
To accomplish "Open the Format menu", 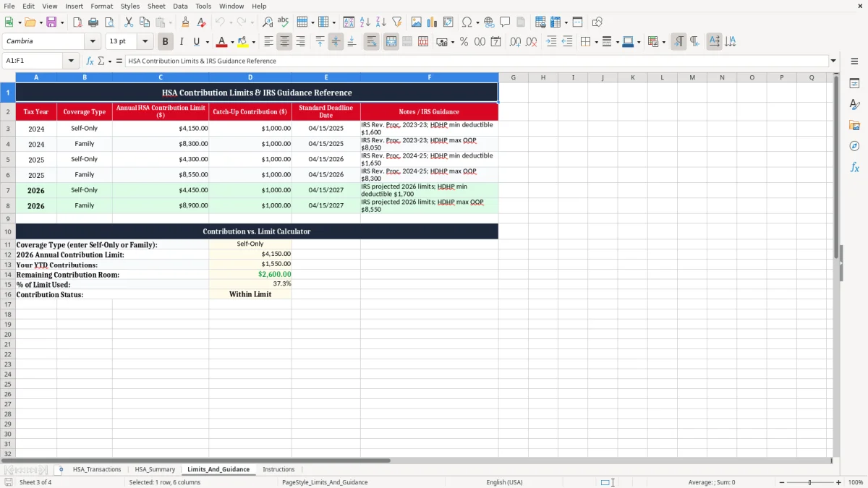I will click(x=101, y=6).
